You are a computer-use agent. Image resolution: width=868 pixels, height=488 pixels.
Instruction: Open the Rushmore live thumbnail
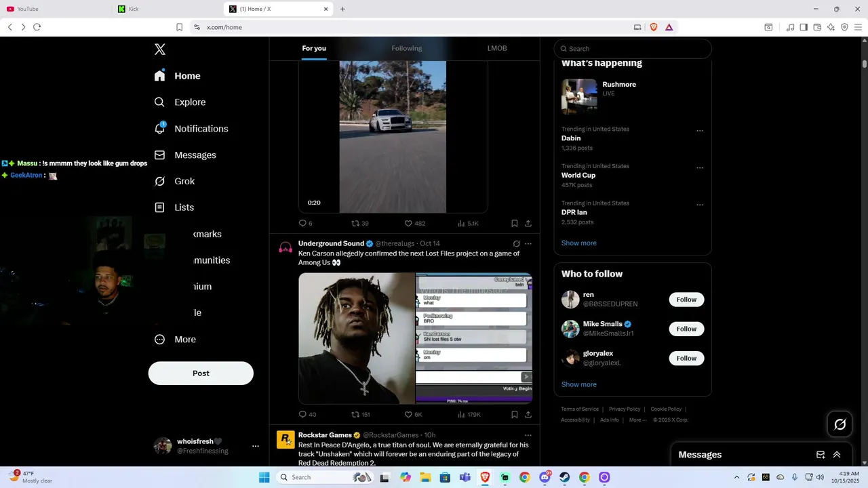(579, 96)
